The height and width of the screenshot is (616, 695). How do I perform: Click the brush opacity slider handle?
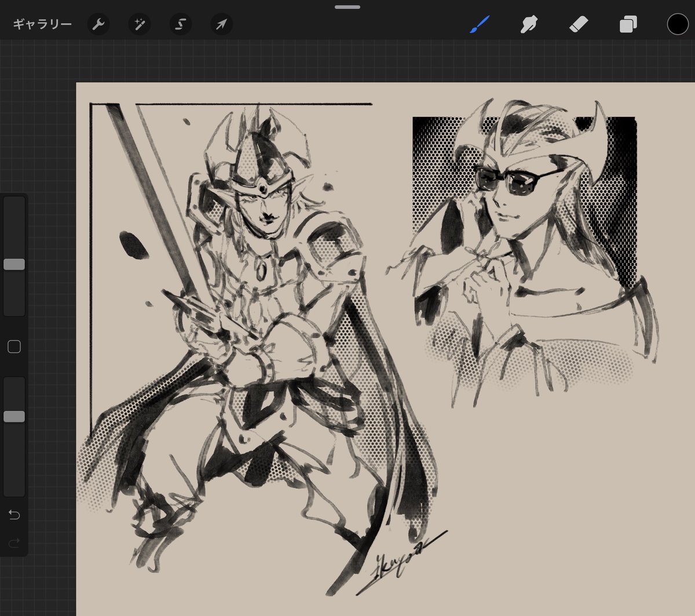pos(14,417)
